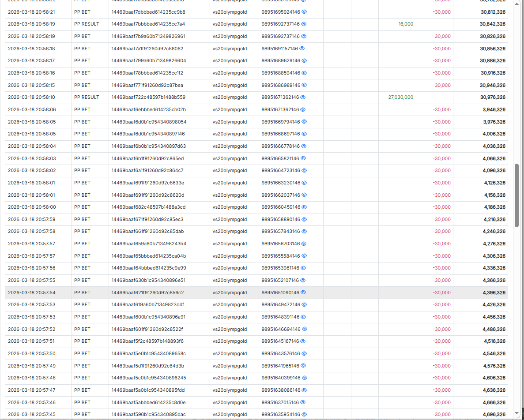Select balance value 30,976,326

coord(493,97)
